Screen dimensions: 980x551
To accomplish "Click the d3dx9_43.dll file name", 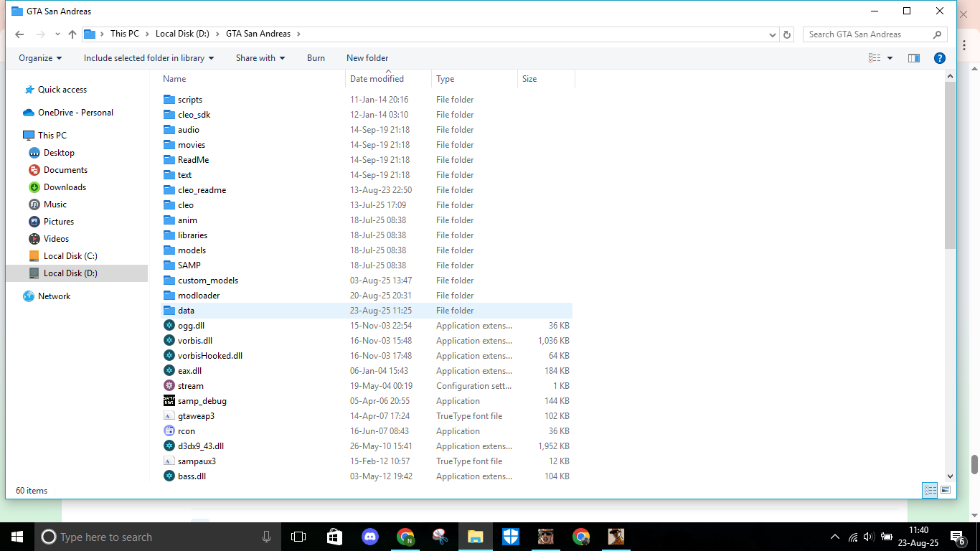I will point(201,446).
